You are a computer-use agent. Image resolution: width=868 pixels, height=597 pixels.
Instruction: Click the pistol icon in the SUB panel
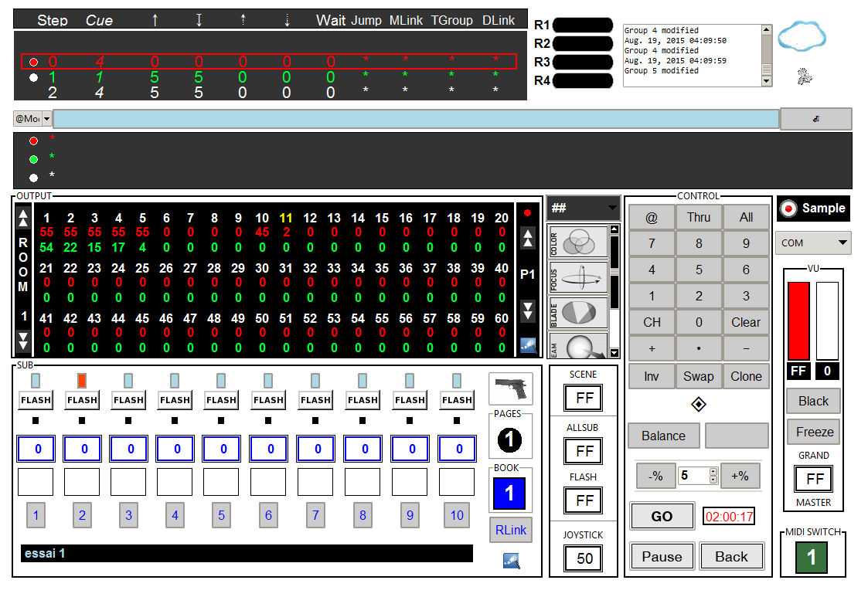(510, 388)
